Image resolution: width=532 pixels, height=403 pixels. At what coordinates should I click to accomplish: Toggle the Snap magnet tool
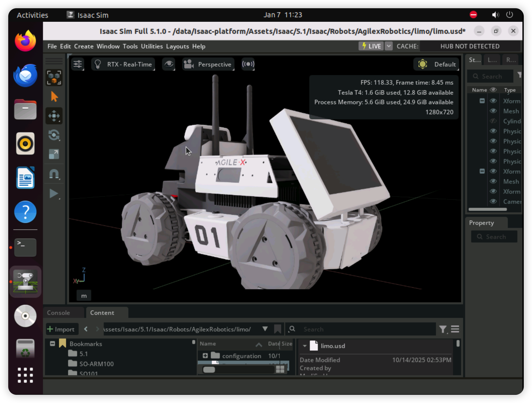[54, 174]
